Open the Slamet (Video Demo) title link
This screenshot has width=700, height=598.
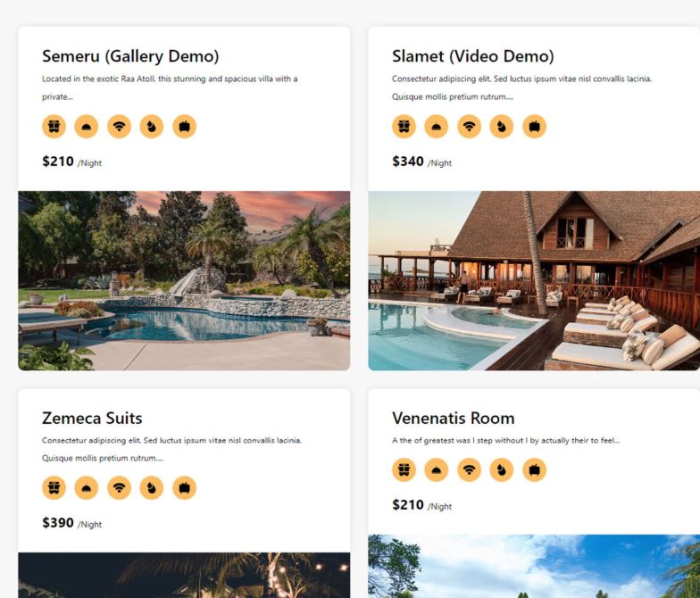473,56
